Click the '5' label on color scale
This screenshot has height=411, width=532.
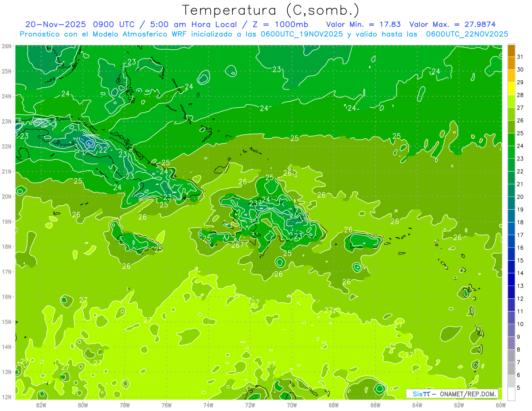click(518, 388)
